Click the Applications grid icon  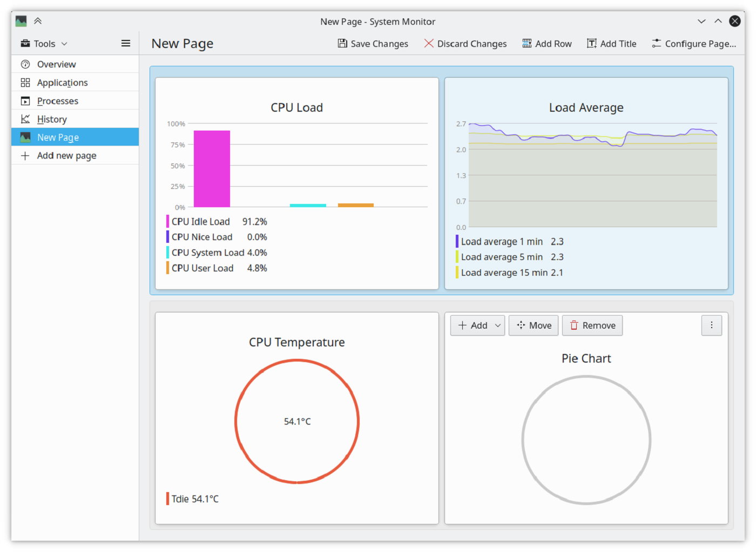click(25, 82)
